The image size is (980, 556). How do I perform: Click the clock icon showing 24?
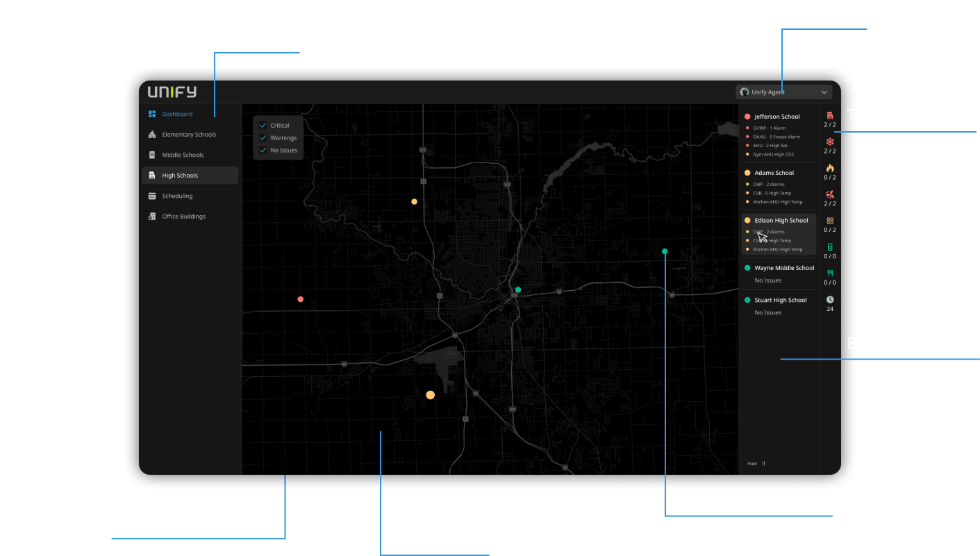(829, 300)
